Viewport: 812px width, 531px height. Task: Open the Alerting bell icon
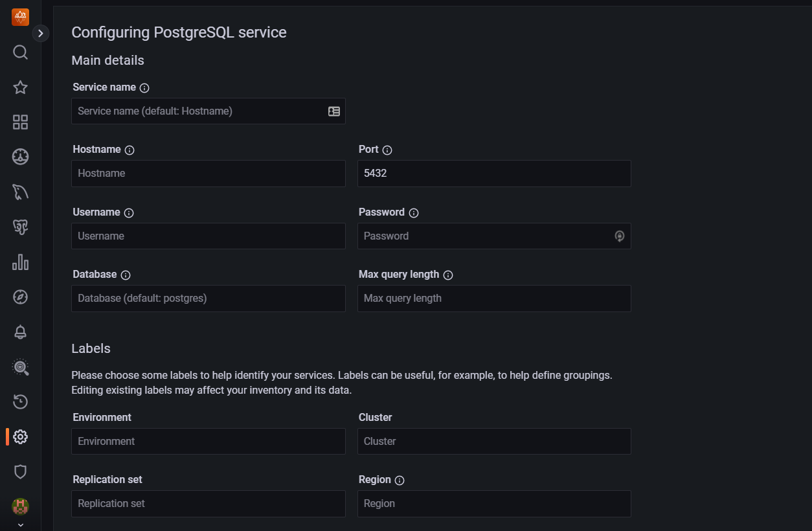20,332
